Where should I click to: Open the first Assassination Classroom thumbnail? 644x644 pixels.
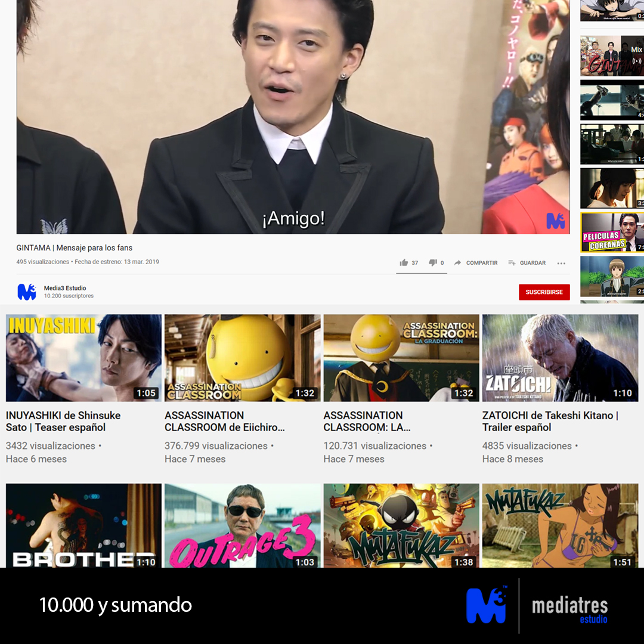pos(242,358)
